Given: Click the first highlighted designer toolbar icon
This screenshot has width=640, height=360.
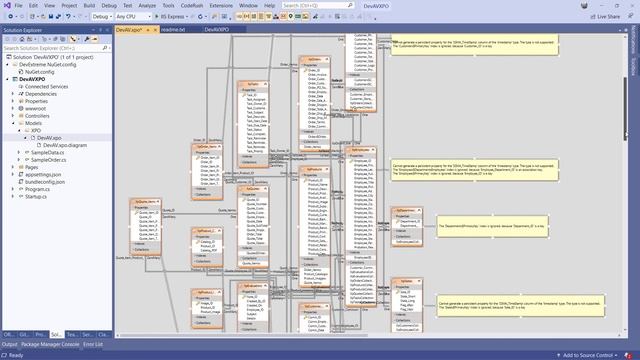Looking at the screenshot, I should pos(239,17).
